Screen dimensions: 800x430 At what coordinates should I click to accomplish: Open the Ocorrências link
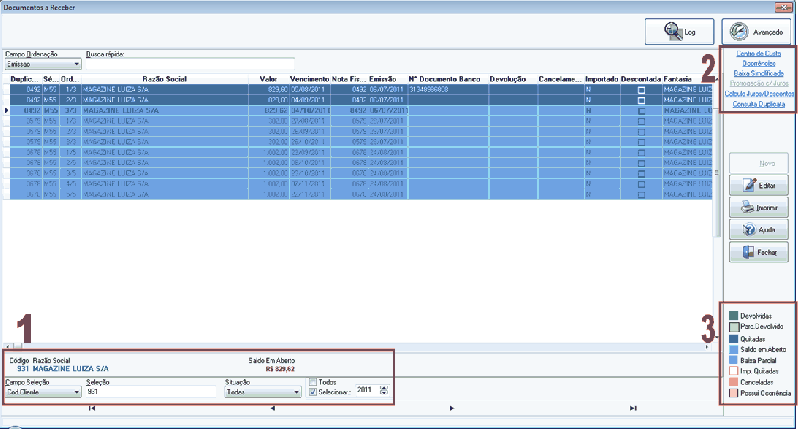point(759,63)
